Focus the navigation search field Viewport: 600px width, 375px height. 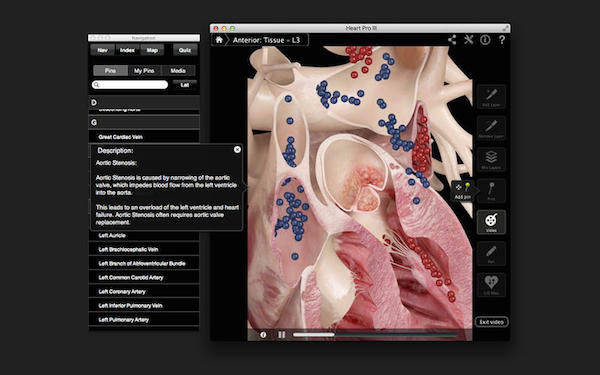coord(130,85)
